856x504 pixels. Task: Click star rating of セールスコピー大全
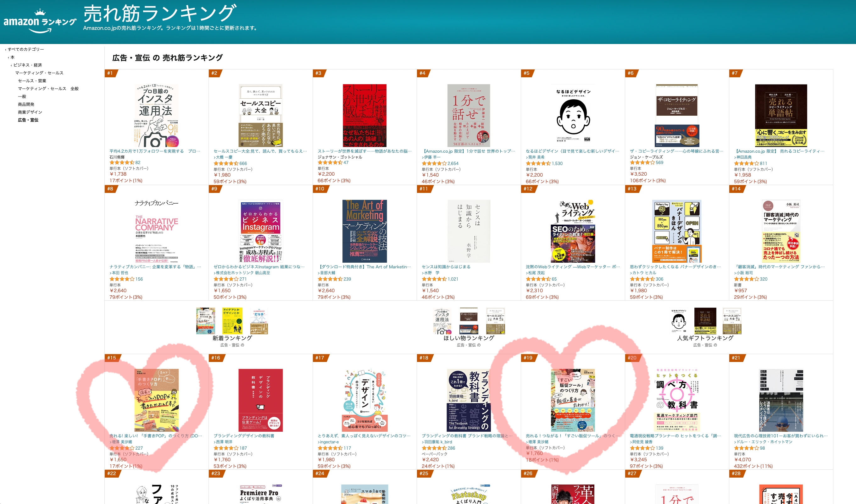point(226,163)
